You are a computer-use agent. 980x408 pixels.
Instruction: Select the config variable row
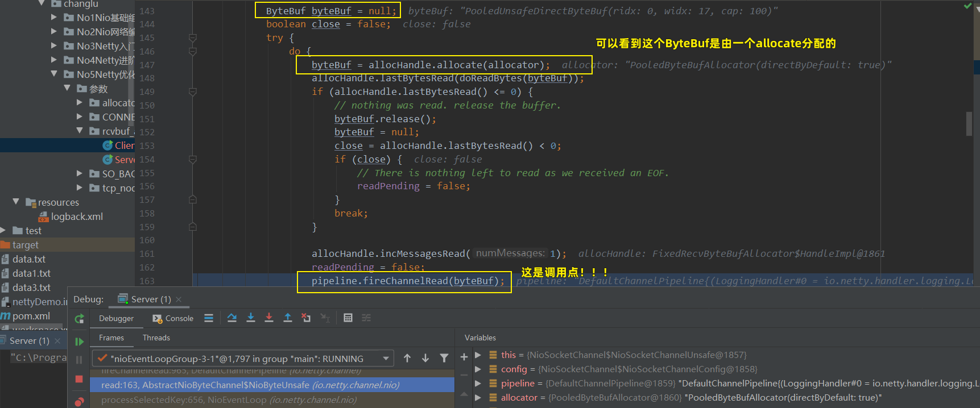pos(727,369)
